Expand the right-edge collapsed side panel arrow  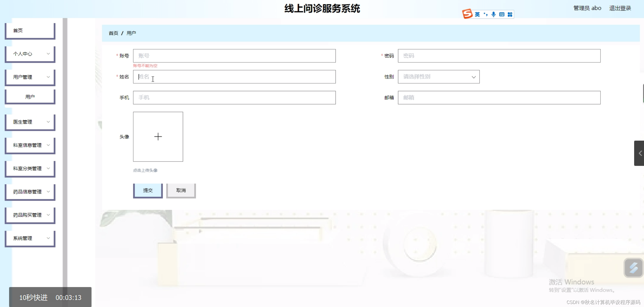click(x=640, y=153)
